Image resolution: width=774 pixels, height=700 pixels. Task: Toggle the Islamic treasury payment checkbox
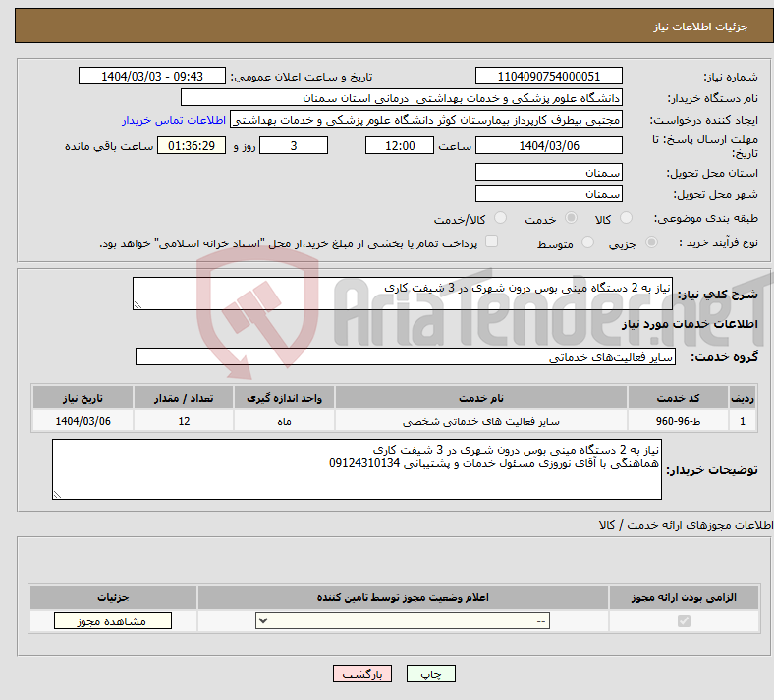(491, 242)
